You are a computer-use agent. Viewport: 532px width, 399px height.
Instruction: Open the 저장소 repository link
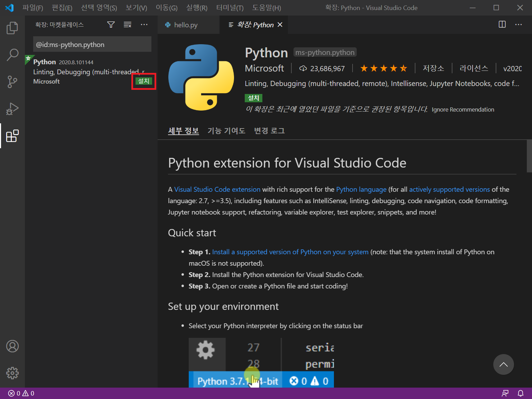click(433, 68)
